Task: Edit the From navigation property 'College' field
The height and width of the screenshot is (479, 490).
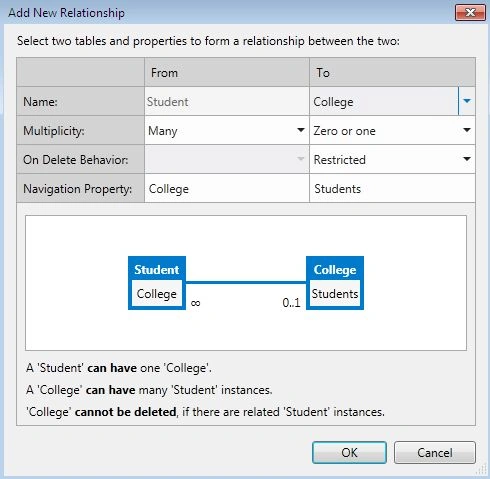Action: (x=227, y=189)
